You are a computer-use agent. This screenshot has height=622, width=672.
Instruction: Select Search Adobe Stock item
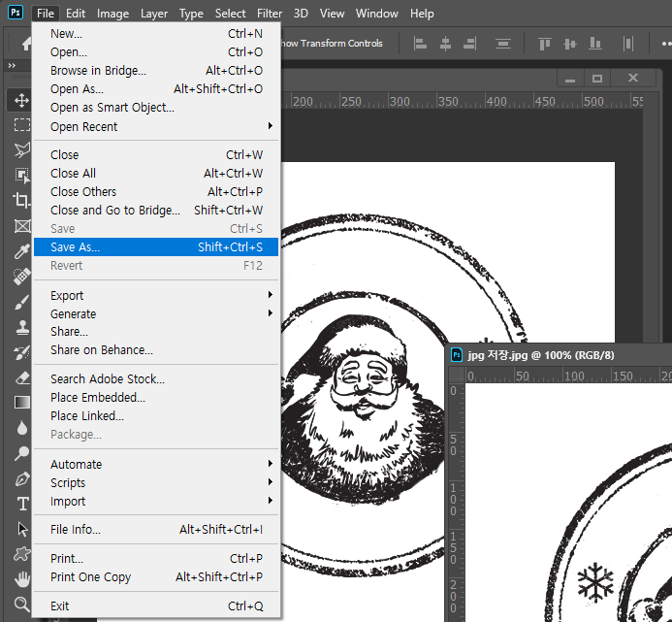[x=156, y=378]
